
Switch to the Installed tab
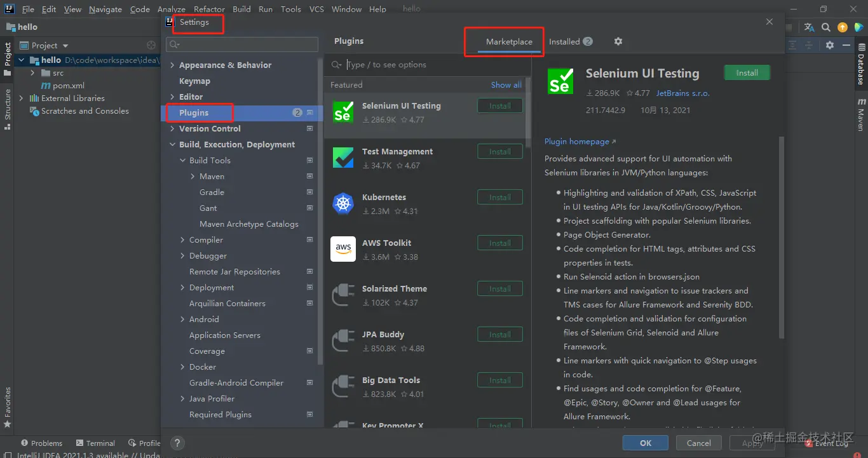[x=571, y=41]
